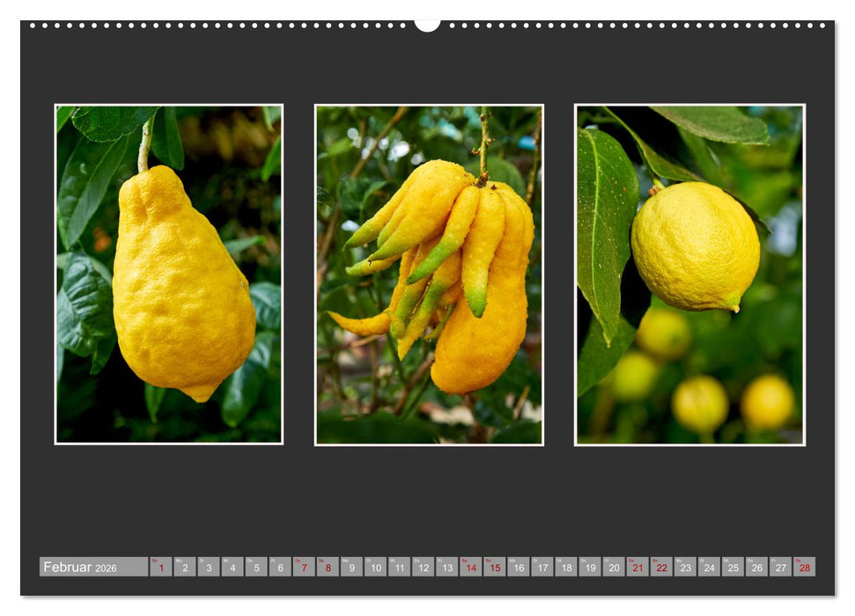Open the round lemon photo on right
Image resolution: width=855 pixels, height=616 pixels.
click(x=689, y=275)
